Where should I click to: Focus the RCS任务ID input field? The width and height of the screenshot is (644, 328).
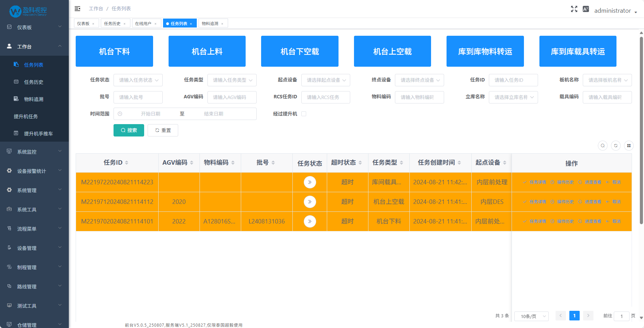coord(326,97)
